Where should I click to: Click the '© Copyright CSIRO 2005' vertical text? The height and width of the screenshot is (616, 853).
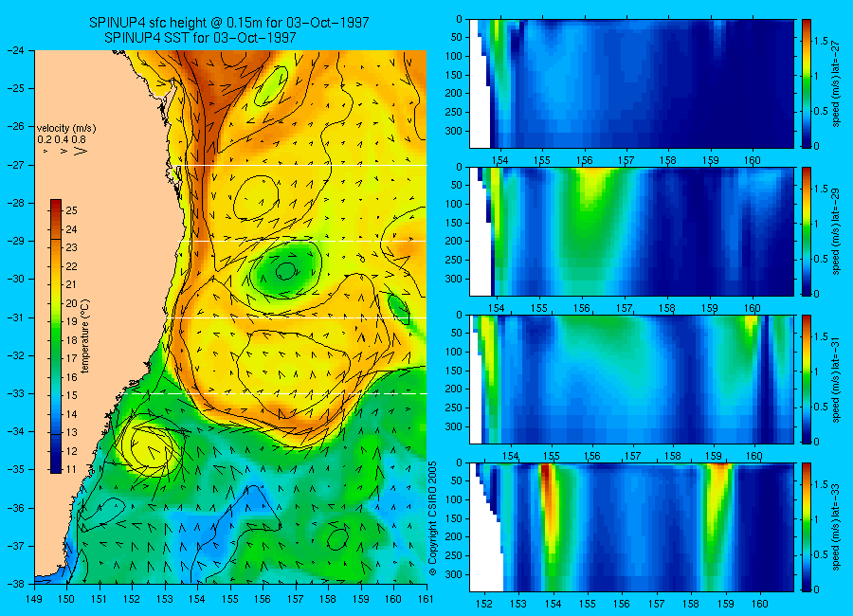click(x=433, y=518)
